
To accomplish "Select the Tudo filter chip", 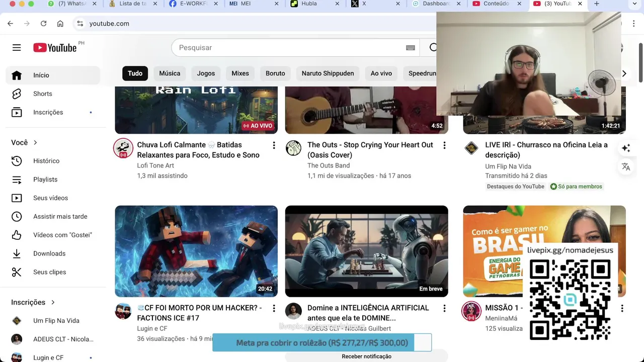I will click(x=135, y=73).
